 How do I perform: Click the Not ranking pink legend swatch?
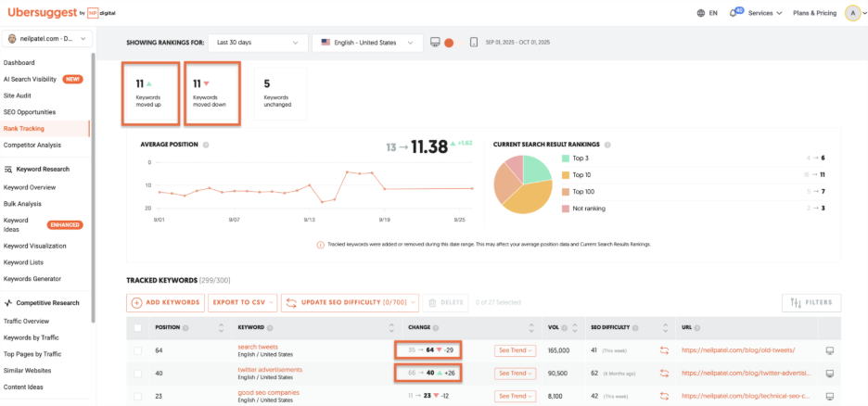point(565,209)
